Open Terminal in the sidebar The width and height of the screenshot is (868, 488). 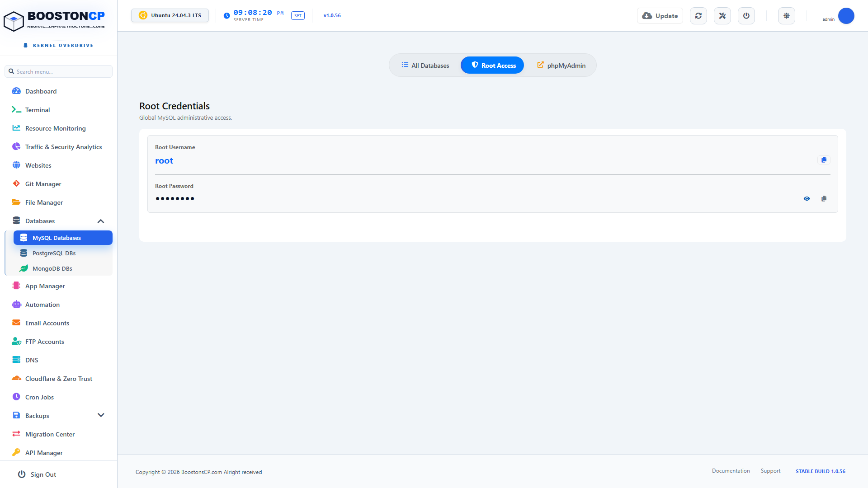click(x=59, y=110)
